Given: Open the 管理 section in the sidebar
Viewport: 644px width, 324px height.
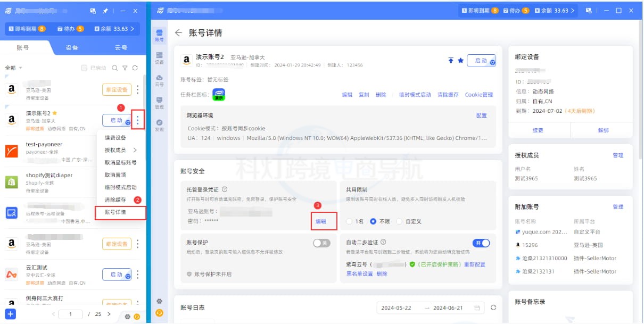Looking at the screenshot, I should tap(159, 102).
